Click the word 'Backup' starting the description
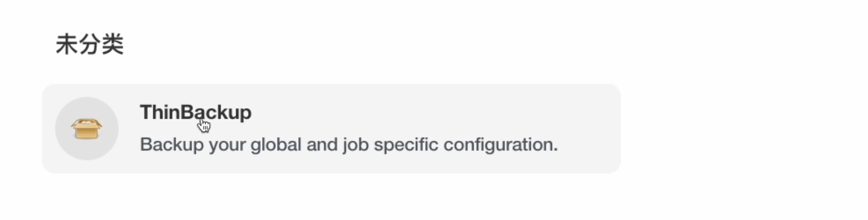This screenshot has width=868, height=220. pyautogui.click(x=172, y=145)
